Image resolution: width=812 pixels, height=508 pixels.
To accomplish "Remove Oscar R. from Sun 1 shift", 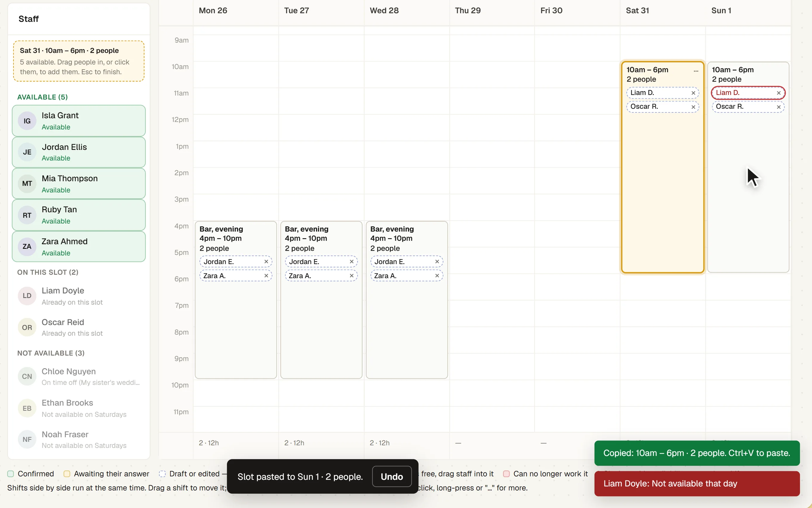I will (779, 107).
